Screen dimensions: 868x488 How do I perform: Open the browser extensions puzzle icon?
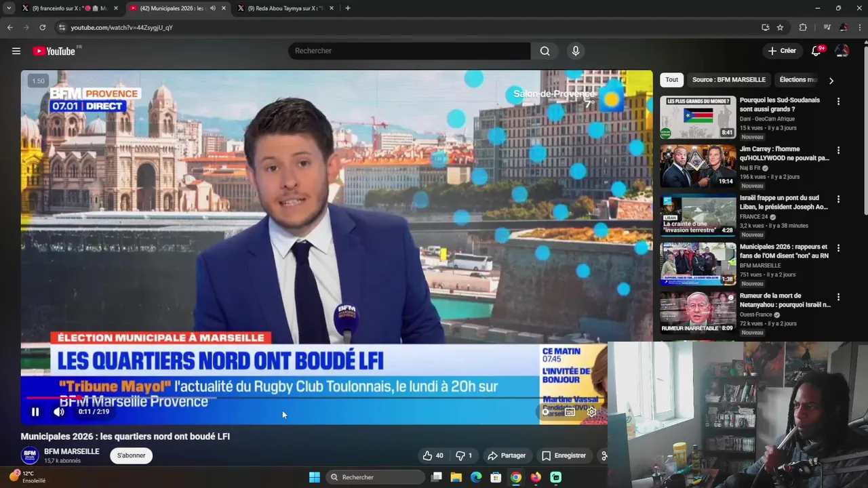[803, 27]
